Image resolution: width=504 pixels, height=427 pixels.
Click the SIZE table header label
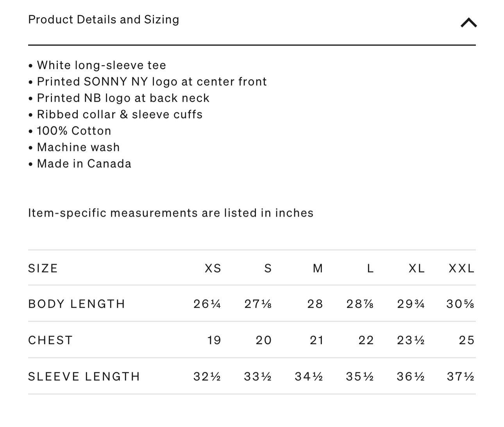click(x=43, y=268)
